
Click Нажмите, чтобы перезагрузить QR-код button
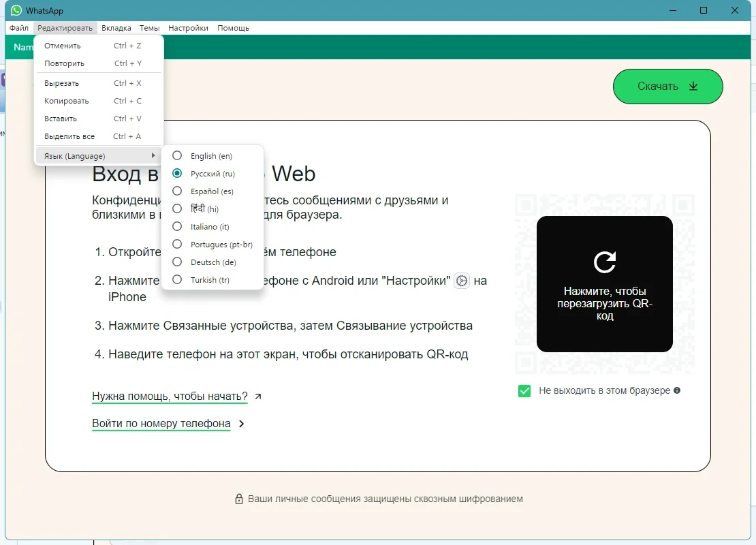[605, 283]
